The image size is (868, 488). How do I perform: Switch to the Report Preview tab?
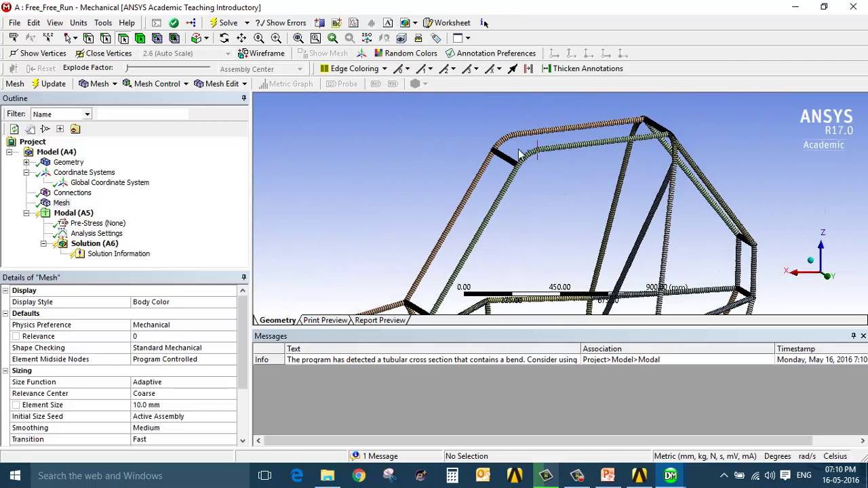[x=380, y=320]
